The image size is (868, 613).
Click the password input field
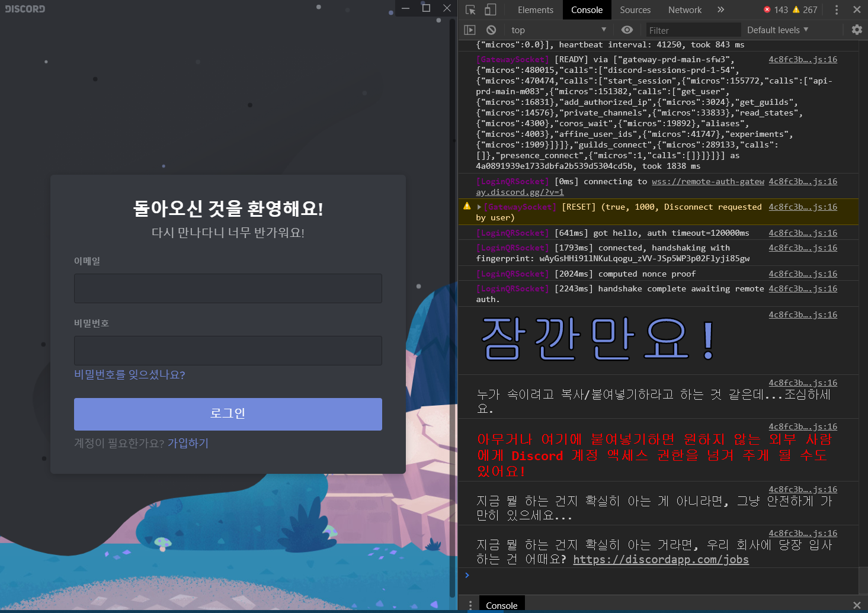(228, 351)
